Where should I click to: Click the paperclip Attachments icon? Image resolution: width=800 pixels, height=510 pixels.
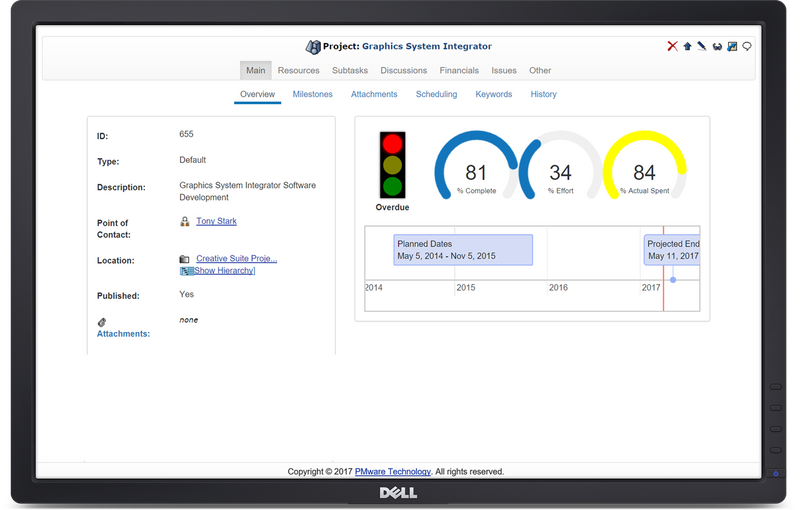(102, 322)
